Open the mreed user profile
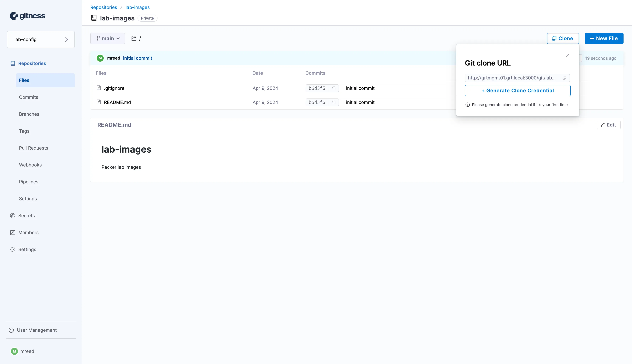The width and height of the screenshot is (632, 364). tap(23, 351)
